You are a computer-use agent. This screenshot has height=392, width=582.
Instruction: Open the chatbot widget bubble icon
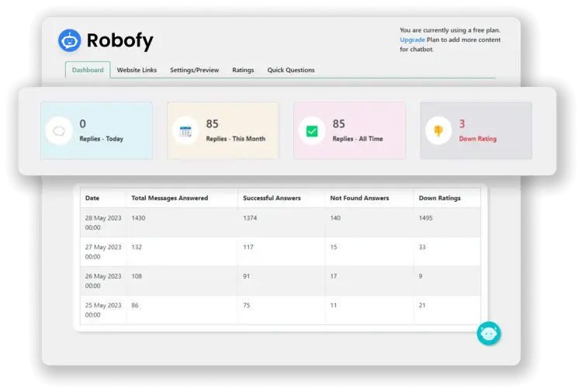[x=488, y=333]
